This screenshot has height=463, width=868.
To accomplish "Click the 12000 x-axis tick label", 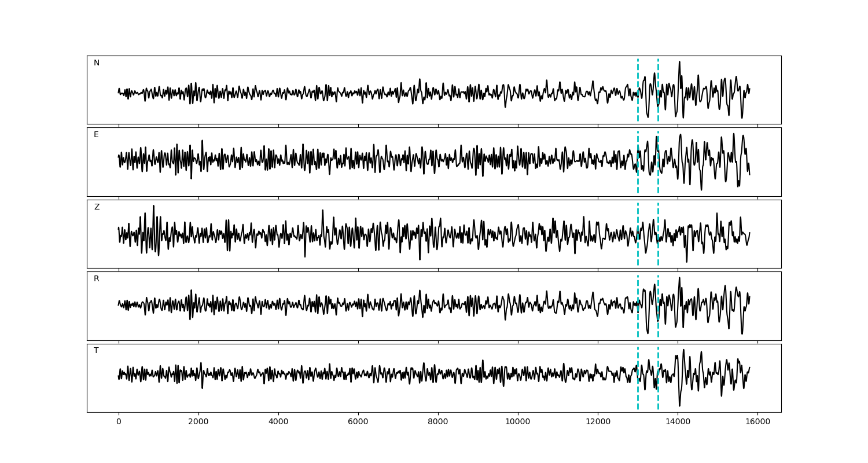I will point(598,422).
